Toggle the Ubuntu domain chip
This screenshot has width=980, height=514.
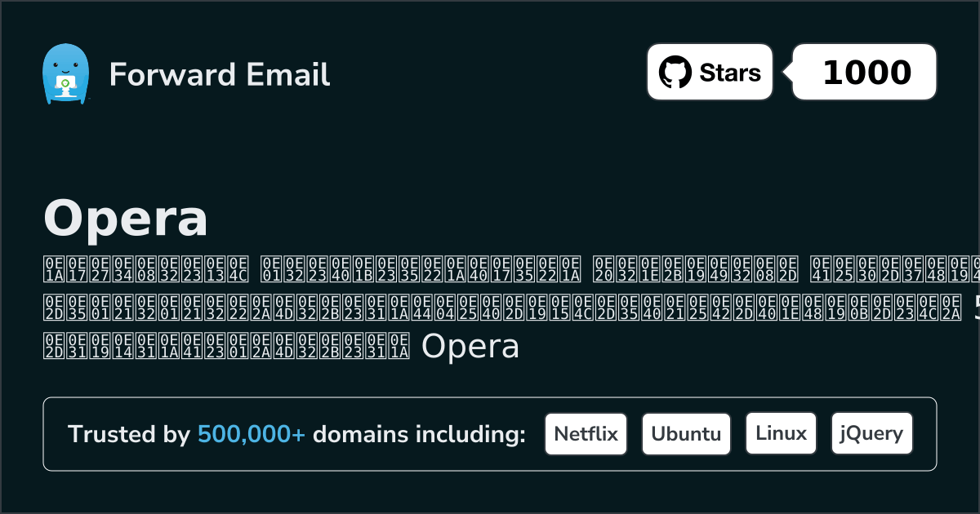pyautogui.click(x=686, y=433)
